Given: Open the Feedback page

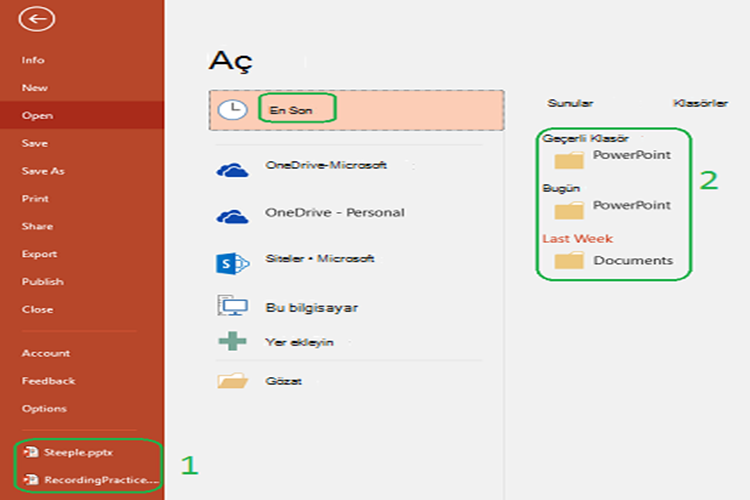Looking at the screenshot, I should pyautogui.click(x=48, y=381).
